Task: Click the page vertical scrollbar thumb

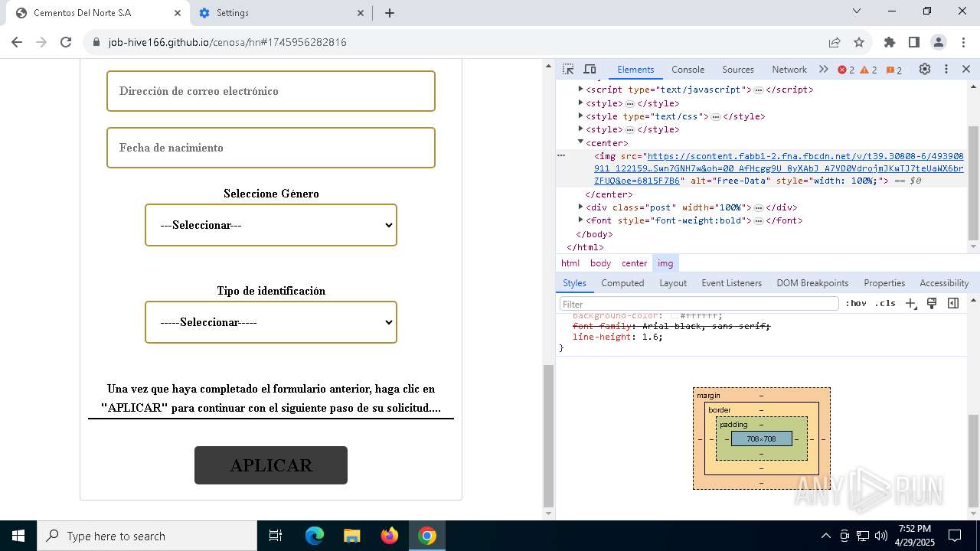Action: point(547,436)
